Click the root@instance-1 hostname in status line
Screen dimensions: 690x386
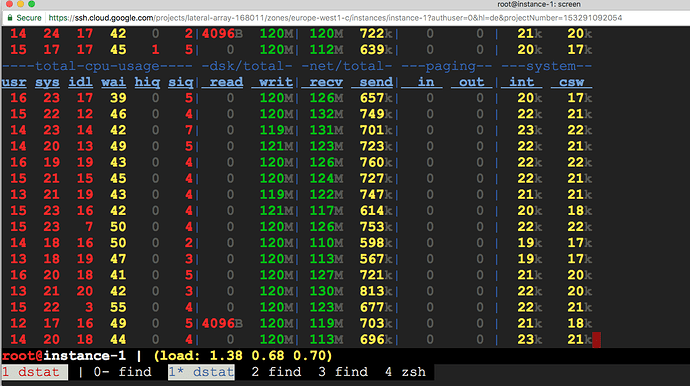coord(64,356)
